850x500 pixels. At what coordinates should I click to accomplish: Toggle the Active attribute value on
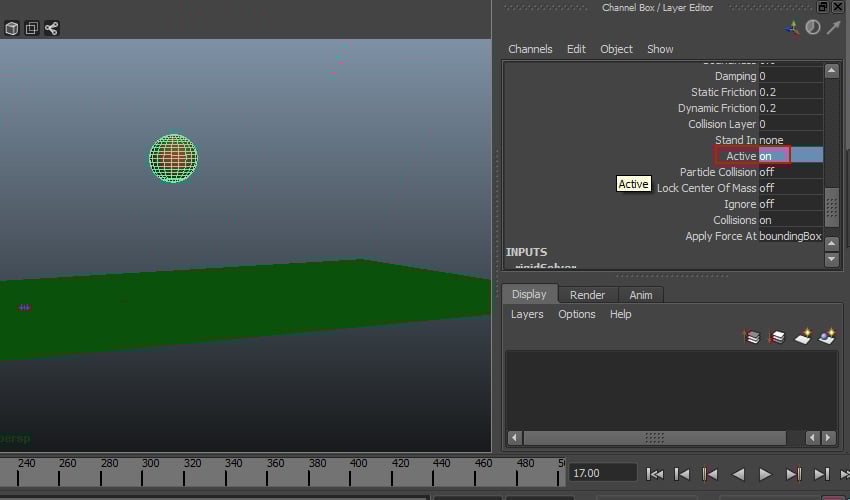point(790,156)
